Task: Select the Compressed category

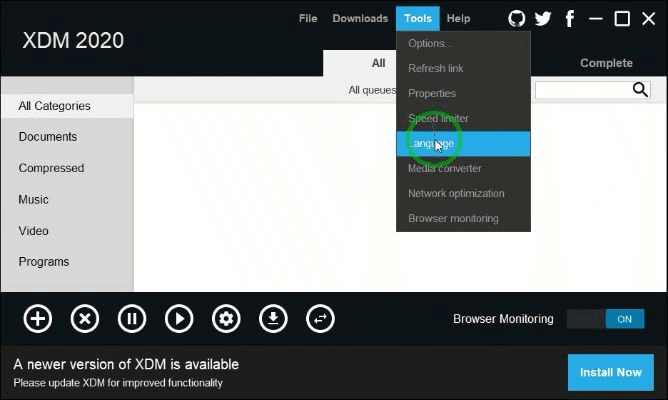Action: pyautogui.click(x=51, y=168)
